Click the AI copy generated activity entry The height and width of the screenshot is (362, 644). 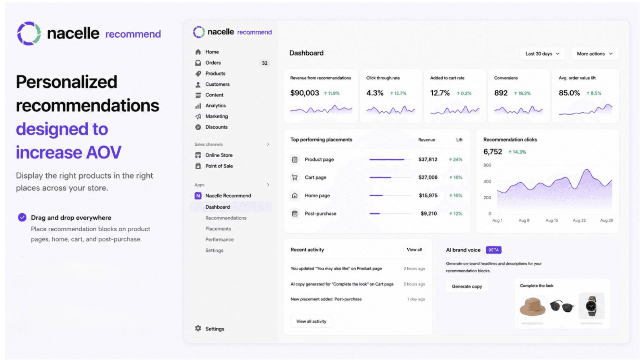click(342, 284)
